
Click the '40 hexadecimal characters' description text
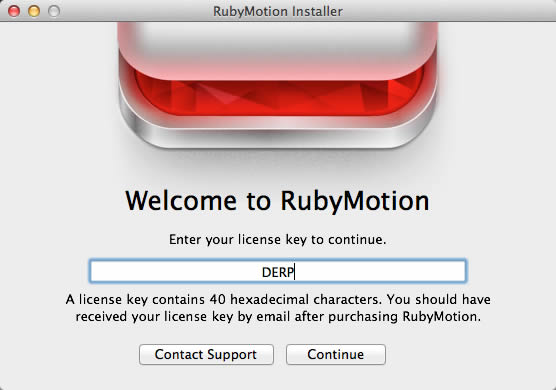tap(278, 308)
